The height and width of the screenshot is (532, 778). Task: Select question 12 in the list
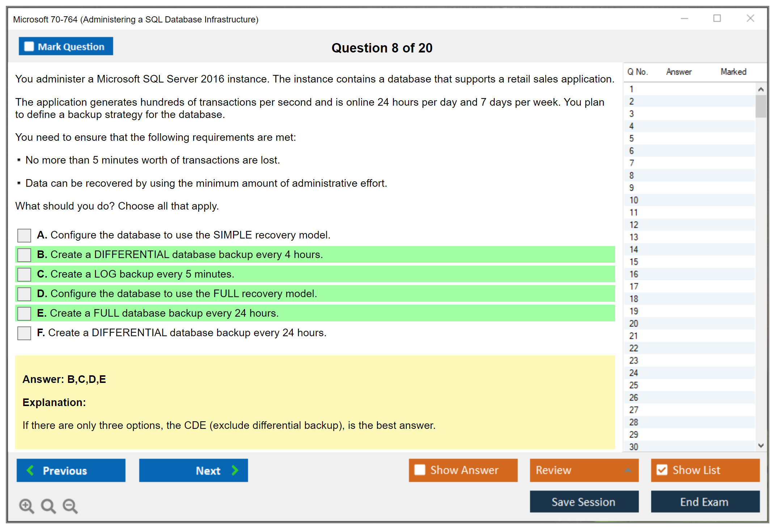[x=634, y=225]
